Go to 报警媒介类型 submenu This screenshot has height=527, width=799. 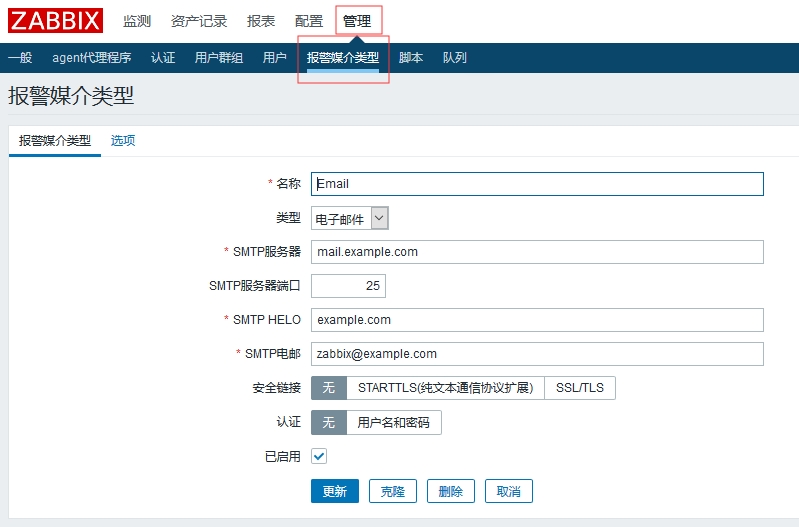click(x=343, y=58)
